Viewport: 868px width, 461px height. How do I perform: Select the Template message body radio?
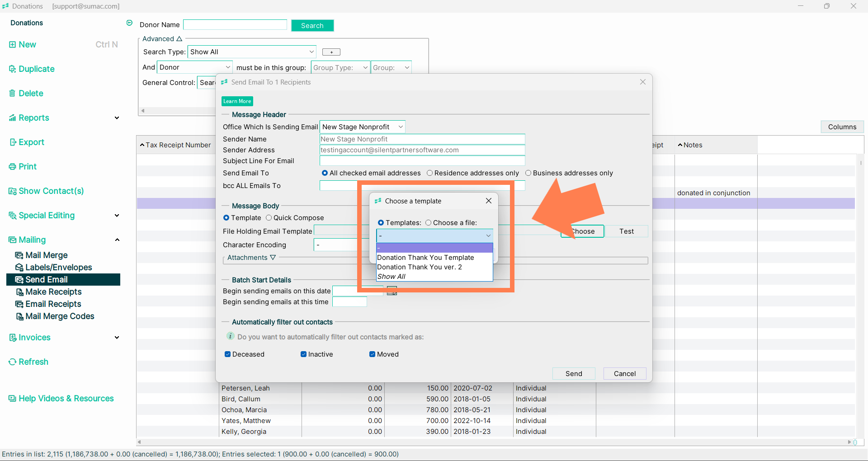pyautogui.click(x=226, y=218)
